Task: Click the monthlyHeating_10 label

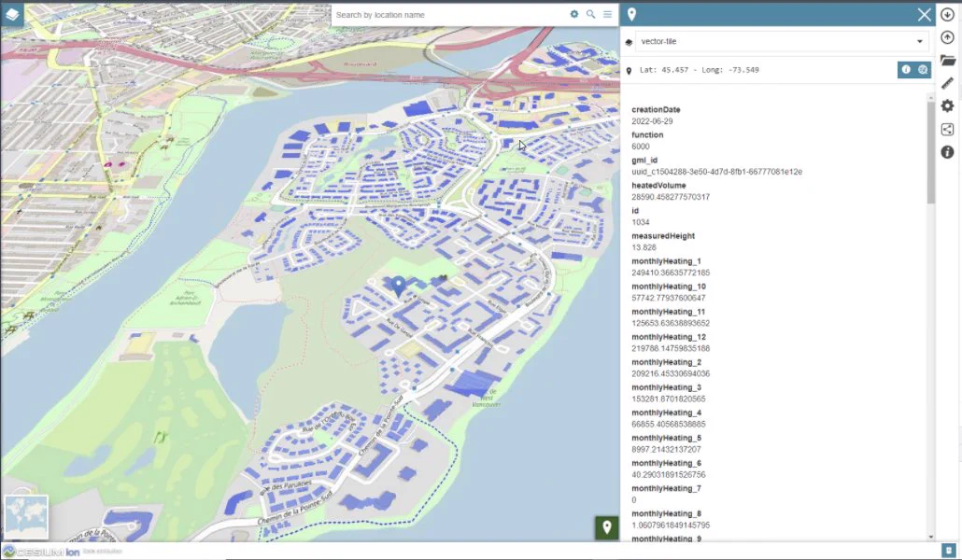Action: [x=669, y=287]
